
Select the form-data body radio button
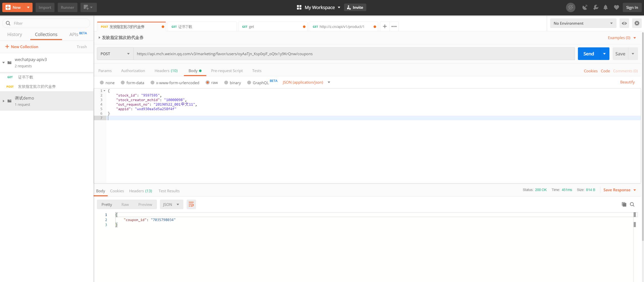click(123, 83)
